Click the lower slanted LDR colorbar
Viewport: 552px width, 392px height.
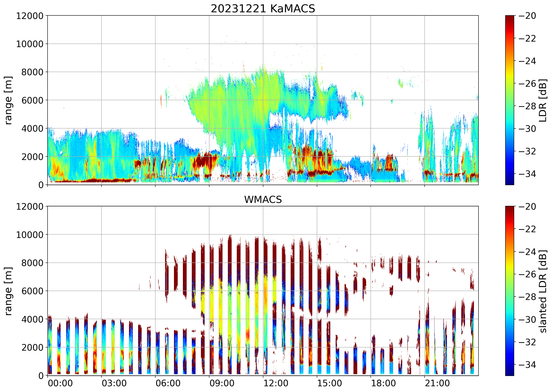509,291
